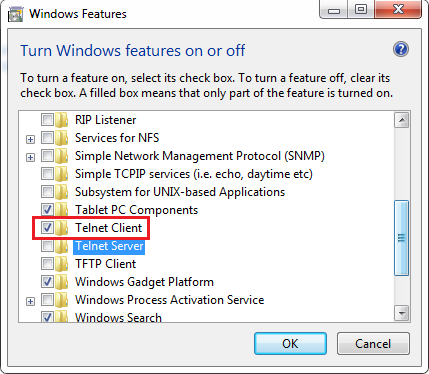Confirm changes with the OK button
The width and height of the screenshot is (429, 374).
click(x=290, y=343)
